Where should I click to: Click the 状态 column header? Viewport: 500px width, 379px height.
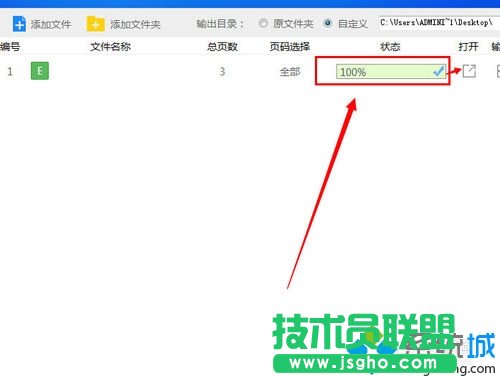click(390, 46)
